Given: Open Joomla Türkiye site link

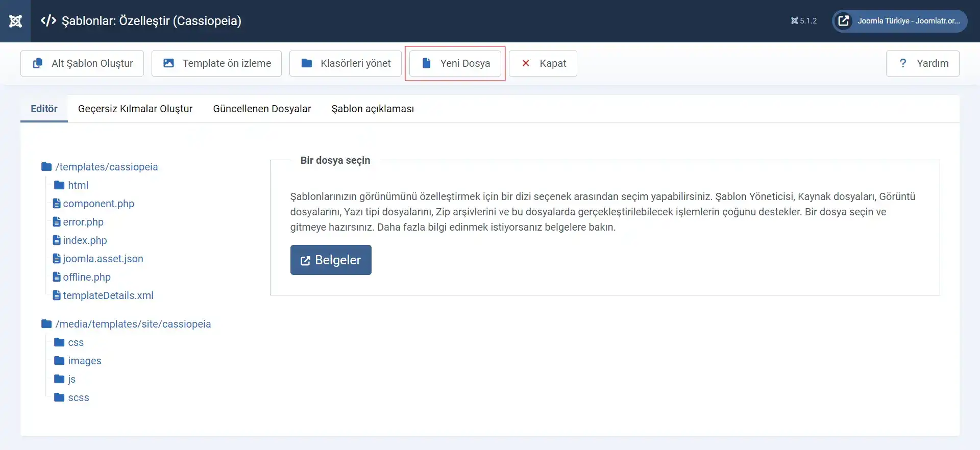Looking at the screenshot, I should point(900,21).
